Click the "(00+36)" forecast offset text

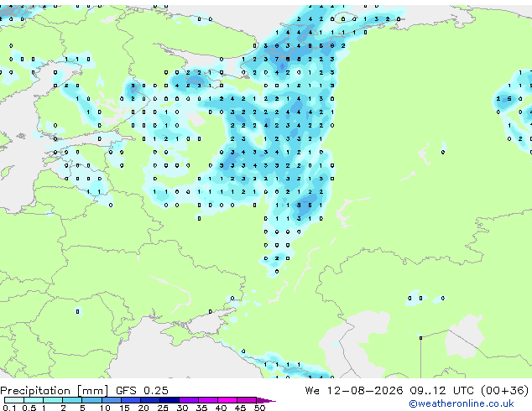(504, 391)
